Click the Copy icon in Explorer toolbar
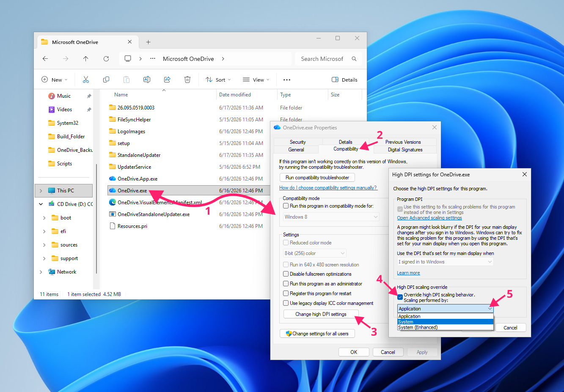 pyautogui.click(x=106, y=79)
